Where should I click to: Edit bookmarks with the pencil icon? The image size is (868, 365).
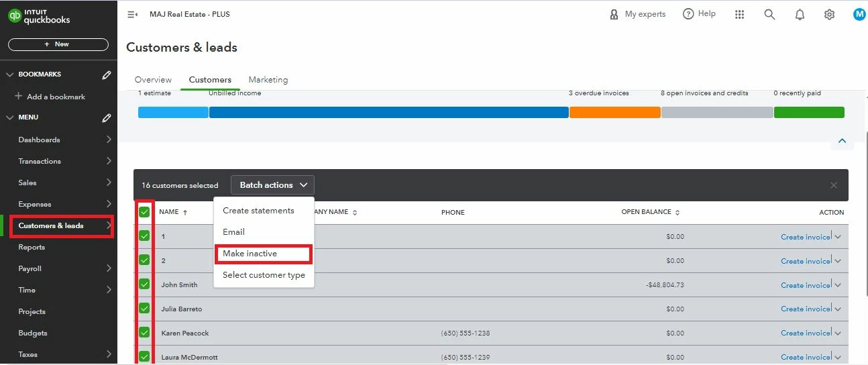coord(107,75)
